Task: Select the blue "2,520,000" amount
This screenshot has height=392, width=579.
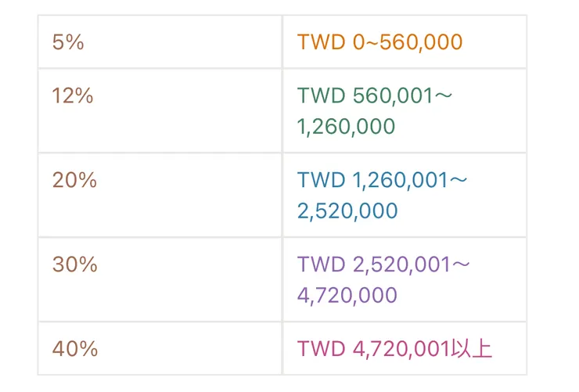Action: point(347,211)
